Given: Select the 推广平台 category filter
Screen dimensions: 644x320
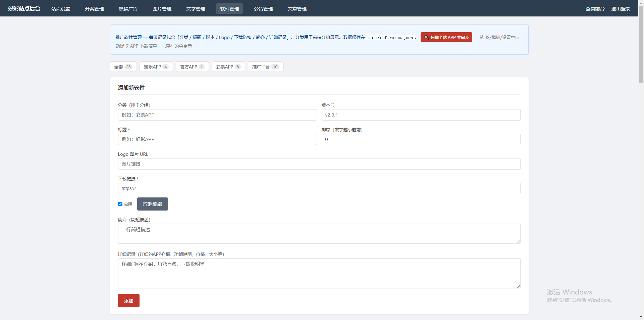Looking at the screenshot, I should pos(266,67).
